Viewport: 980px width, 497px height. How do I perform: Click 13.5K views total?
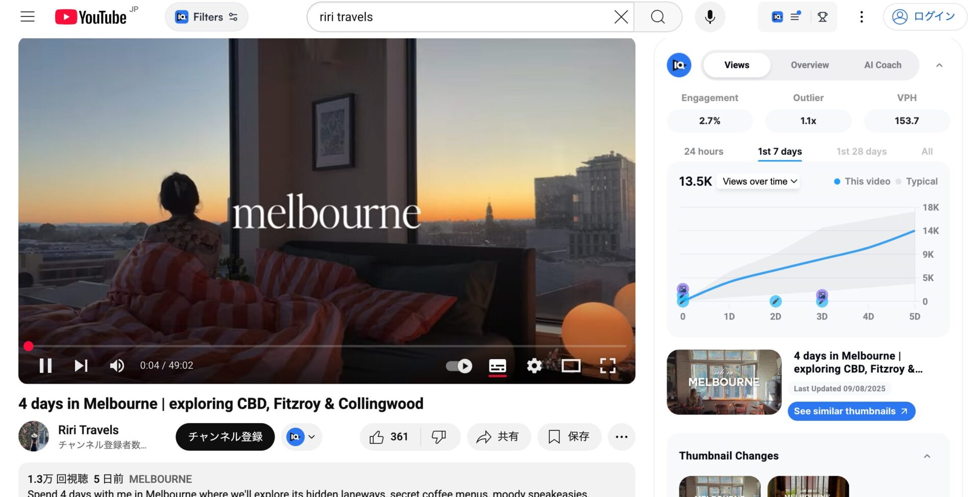tap(695, 181)
